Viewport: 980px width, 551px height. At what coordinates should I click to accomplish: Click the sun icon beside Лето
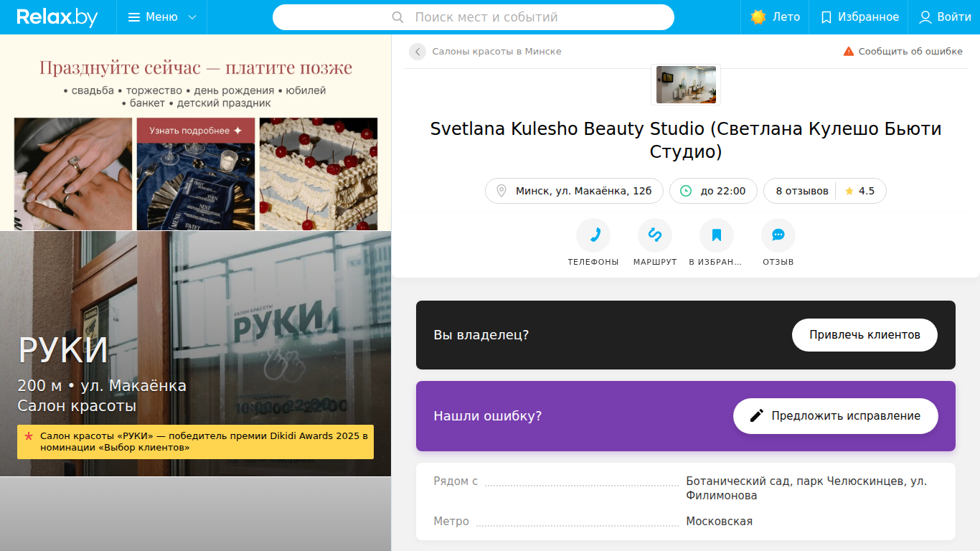point(758,17)
